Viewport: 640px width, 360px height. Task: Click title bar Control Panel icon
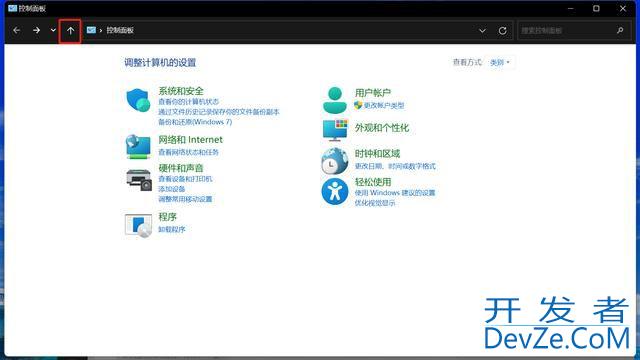point(12,8)
